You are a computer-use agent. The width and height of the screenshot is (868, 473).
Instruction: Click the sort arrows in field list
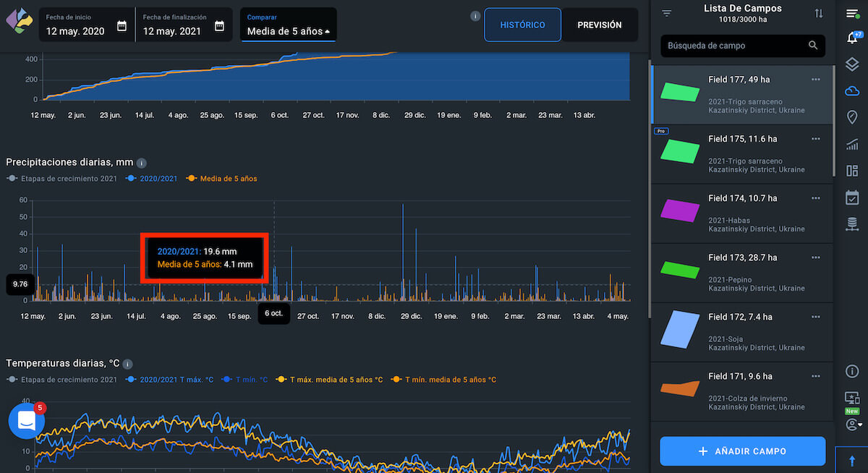point(818,14)
